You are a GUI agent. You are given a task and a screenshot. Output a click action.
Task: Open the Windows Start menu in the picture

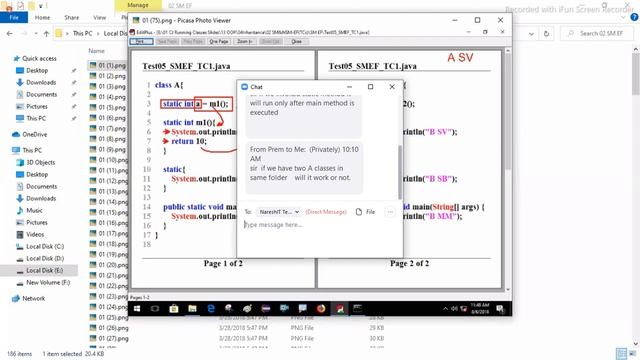(x=137, y=309)
